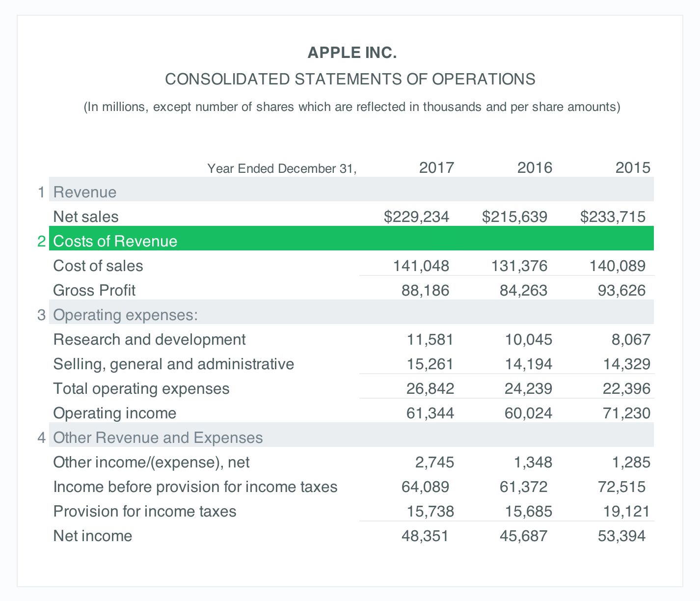
Task: Click the Provision for income taxes label
Action: coord(144,511)
